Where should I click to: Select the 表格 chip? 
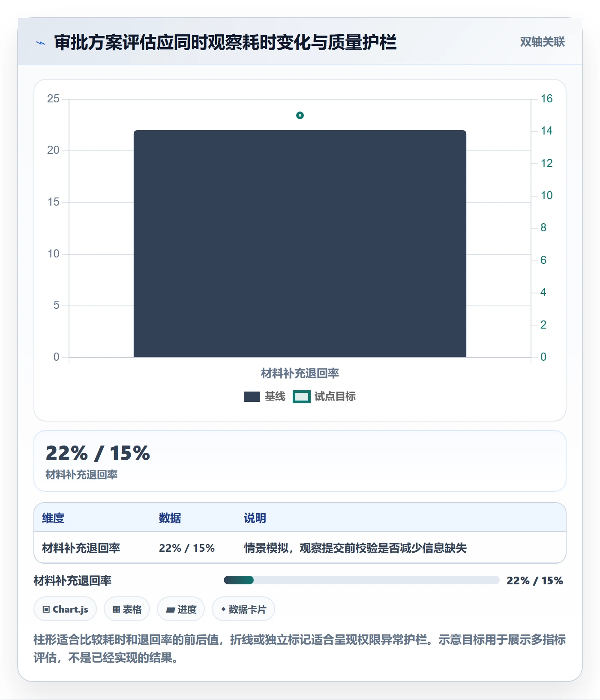click(127, 609)
